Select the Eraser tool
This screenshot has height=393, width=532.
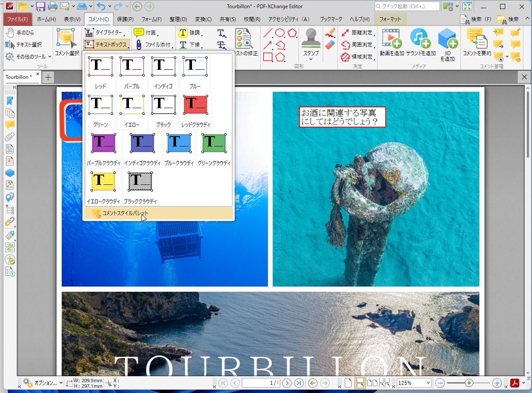click(x=330, y=45)
